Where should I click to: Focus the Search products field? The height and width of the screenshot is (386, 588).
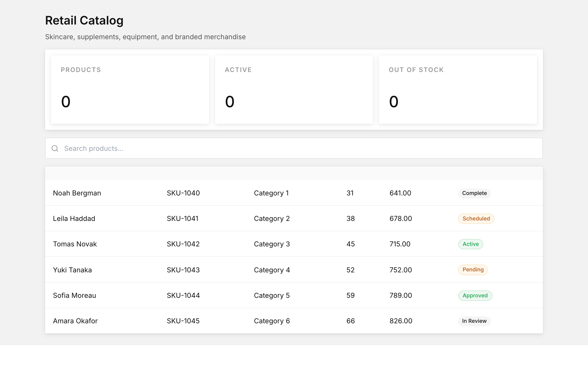pyautogui.click(x=294, y=148)
